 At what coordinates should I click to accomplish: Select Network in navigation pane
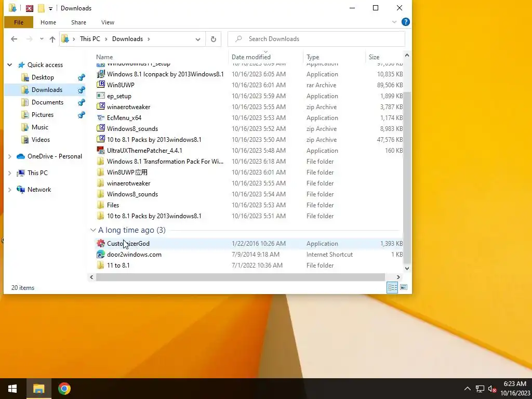pos(39,190)
